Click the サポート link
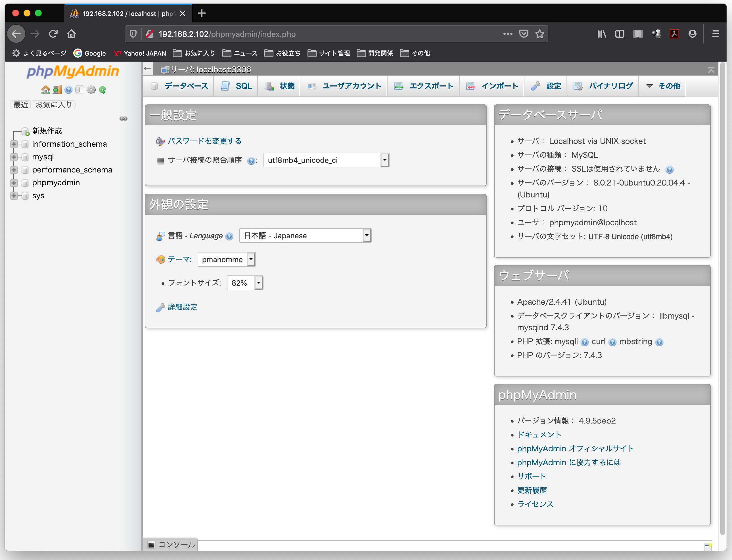Viewport: 732px width, 560px height. [532, 476]
